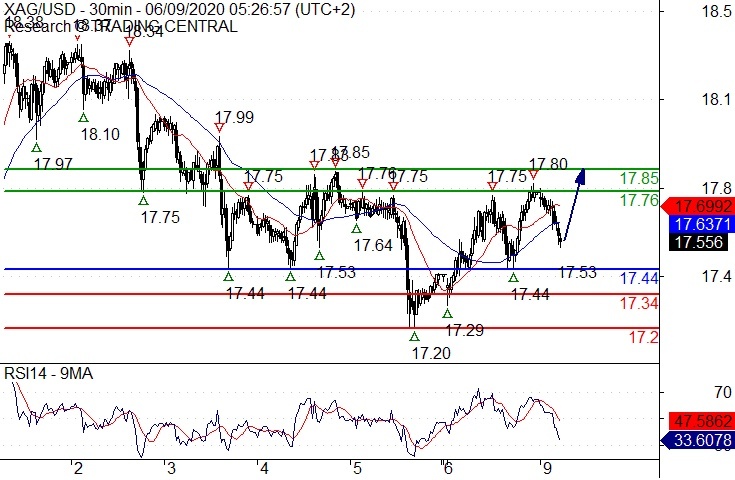Select the red 17.34 support level label
Image resolution: width=735 pixels, height=480 pixels.
[639, 304]
